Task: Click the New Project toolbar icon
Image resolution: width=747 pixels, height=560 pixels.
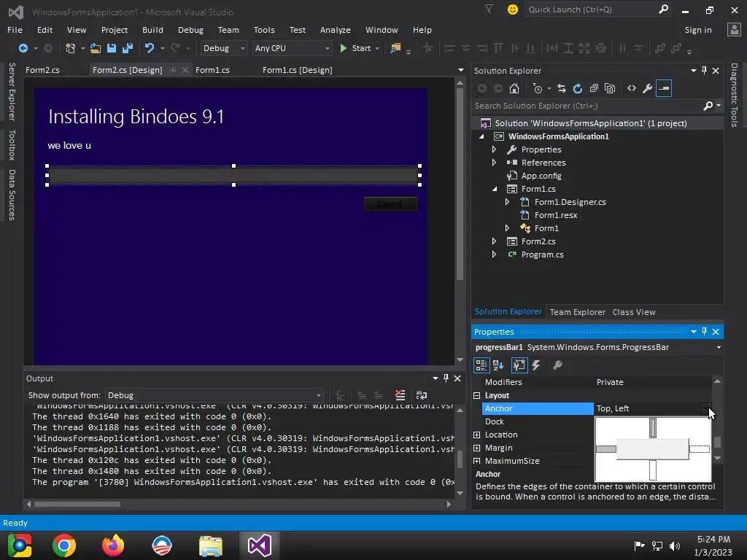Action: 71,48
